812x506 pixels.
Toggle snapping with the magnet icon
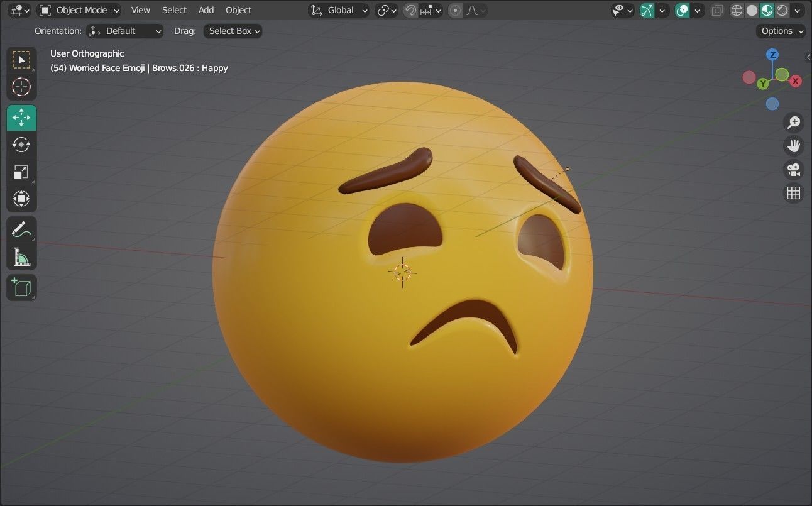(410, 10)
